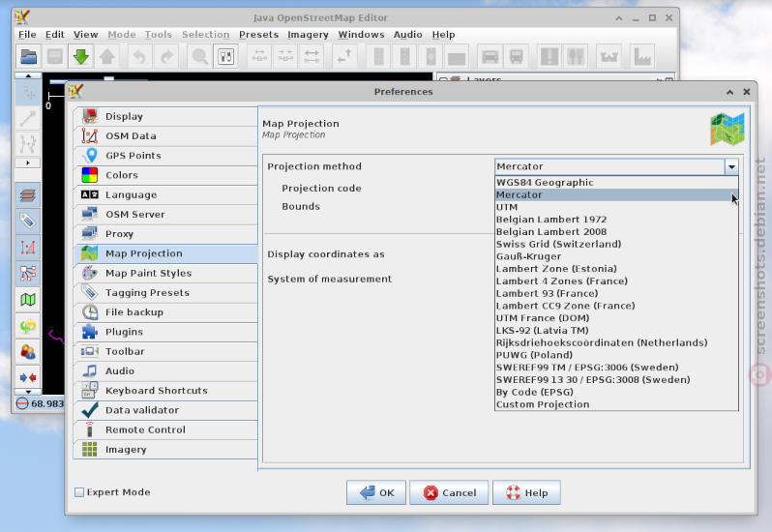This screenshot has height=532, width=772.
Task: Choose Gauß-Krüger projection
Action: (x=616, y=256)
